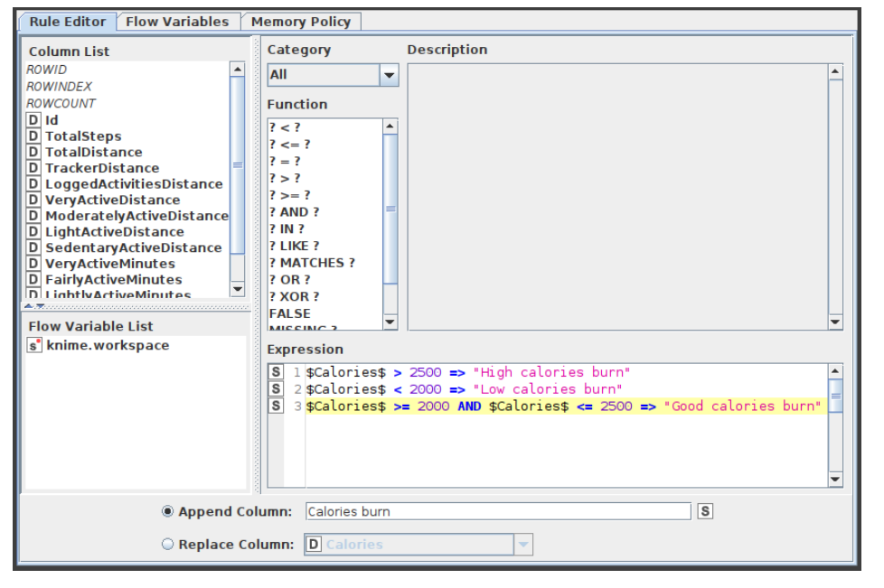Select the VeryActiveMinutes column name

(110, 264)
